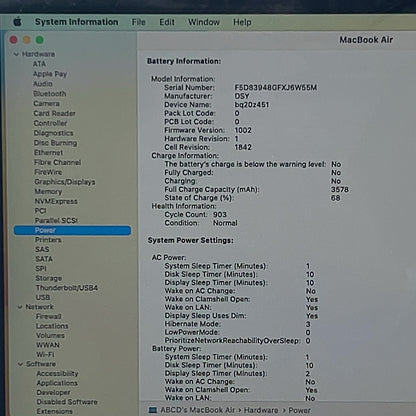Select Wi-Fi under Network
The image size is (416, 416).
[45, 354]
